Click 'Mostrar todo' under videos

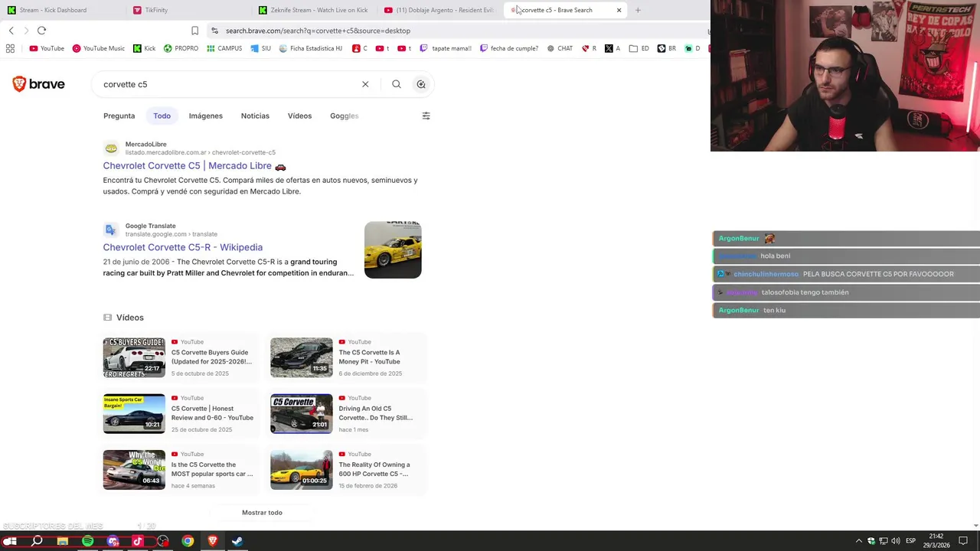(262, 513)
